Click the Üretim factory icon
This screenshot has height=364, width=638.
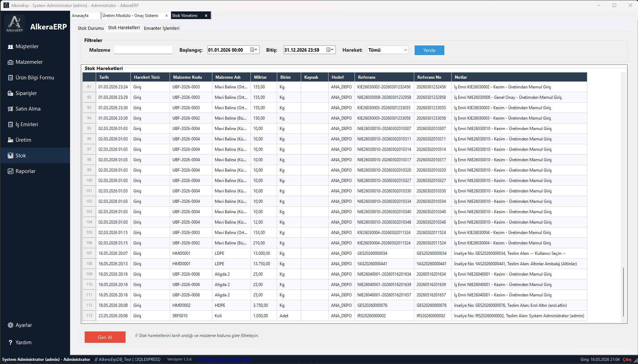pyautogui.click(x=10, y=140)
